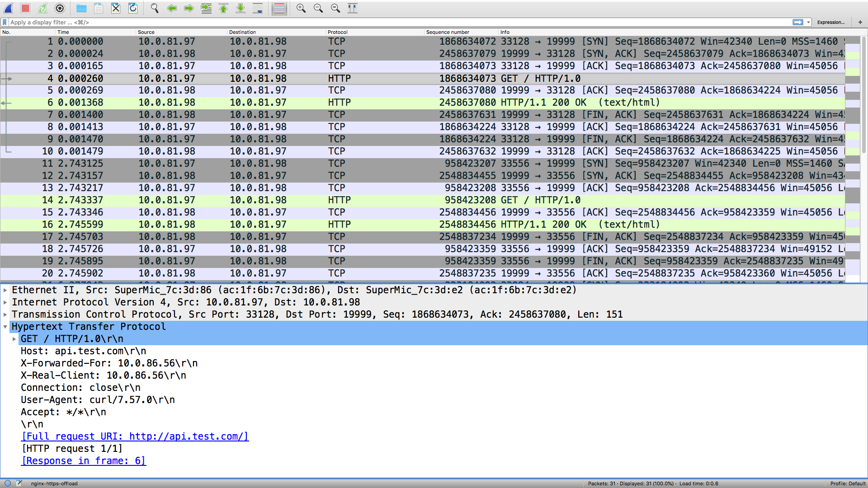Toggle auto-scroll to last packet
The height and width of the screenshot is (488, 868).
click(258, 8)
